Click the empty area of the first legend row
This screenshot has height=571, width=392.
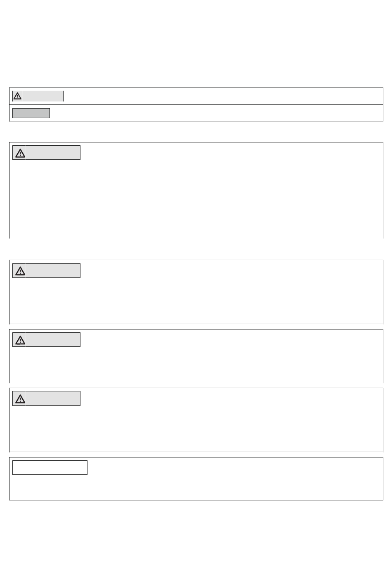[223, 96]
